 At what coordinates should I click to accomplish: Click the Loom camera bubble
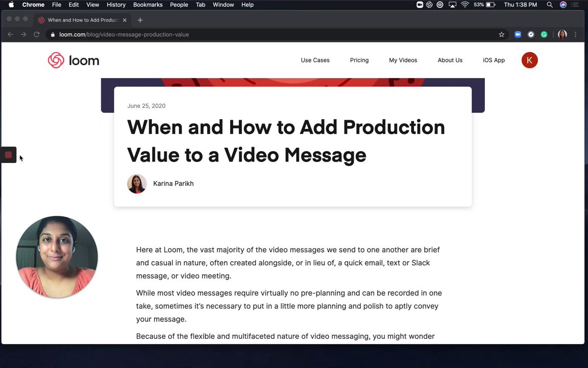tap(57, 257)
